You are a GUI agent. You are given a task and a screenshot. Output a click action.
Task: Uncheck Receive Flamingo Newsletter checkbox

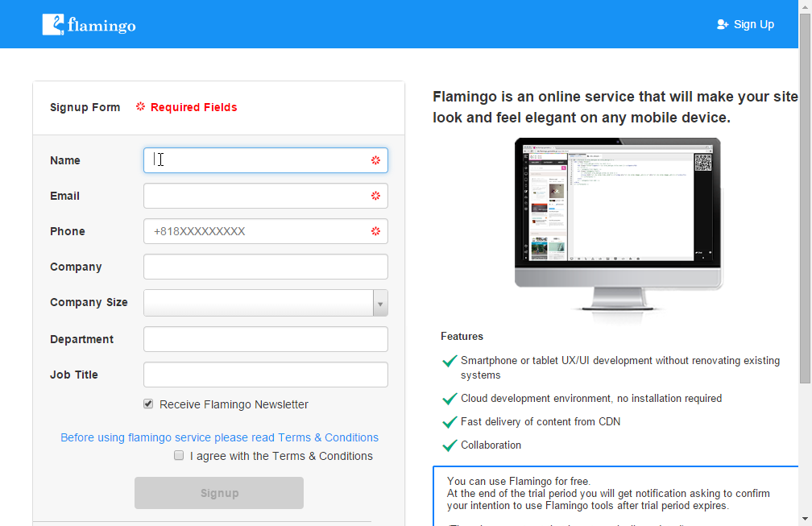coord(148,404)
